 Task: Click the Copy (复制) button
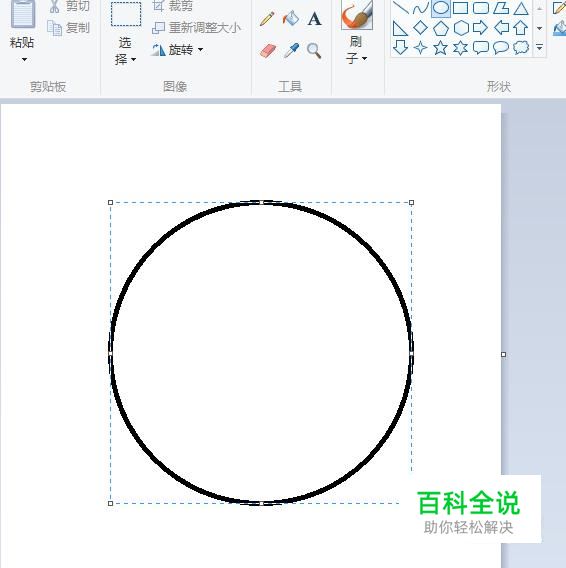click(68, 28)
